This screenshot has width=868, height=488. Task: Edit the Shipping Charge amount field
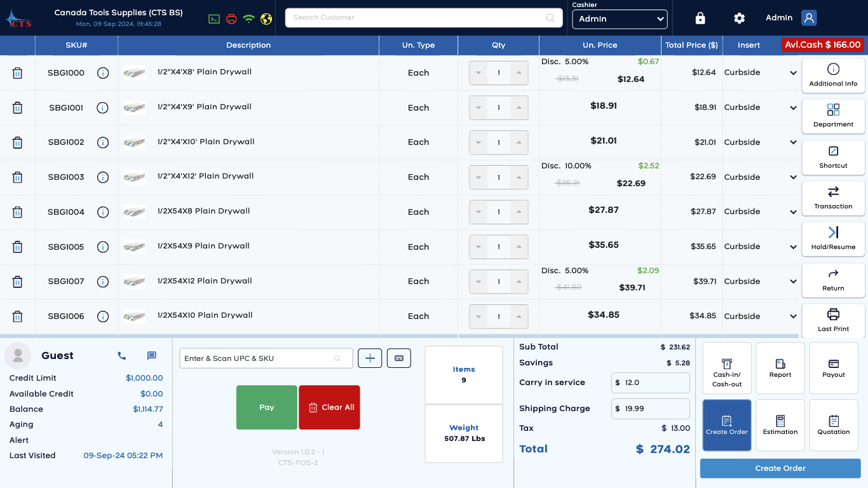coord(650,409)
